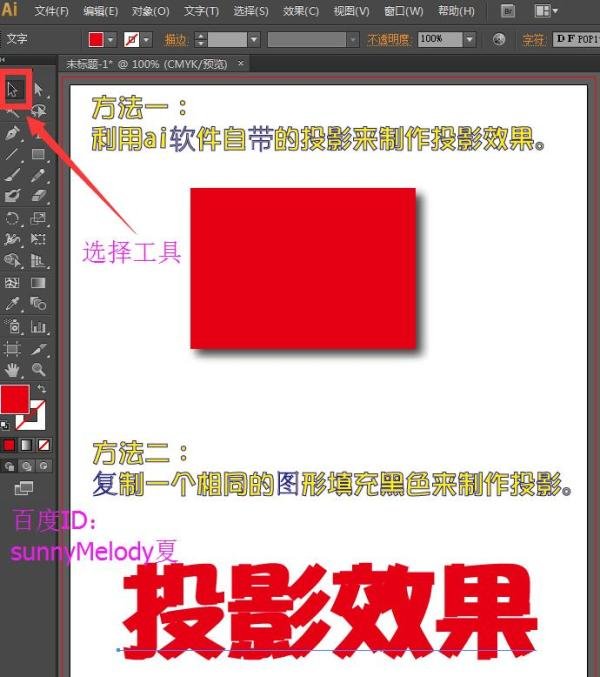The height and width of the screenshot is (677, 600).
Task: Select the Eyedropper tool
Action: tap(13, 304)
